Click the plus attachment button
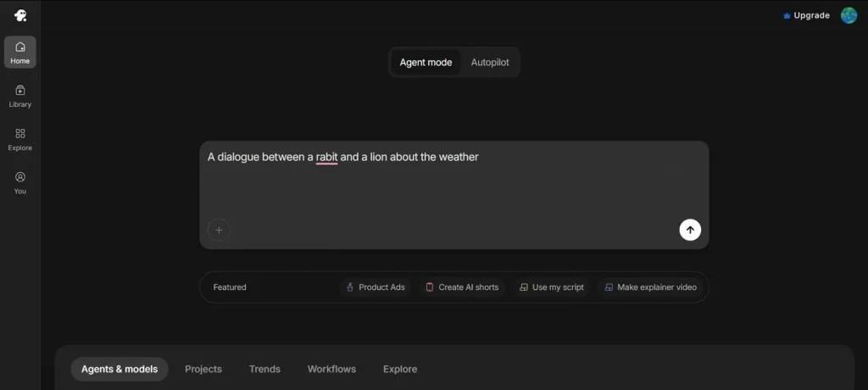Image resolution: width=868 pixels, height=390 pixels. click(x=219, y=230)
